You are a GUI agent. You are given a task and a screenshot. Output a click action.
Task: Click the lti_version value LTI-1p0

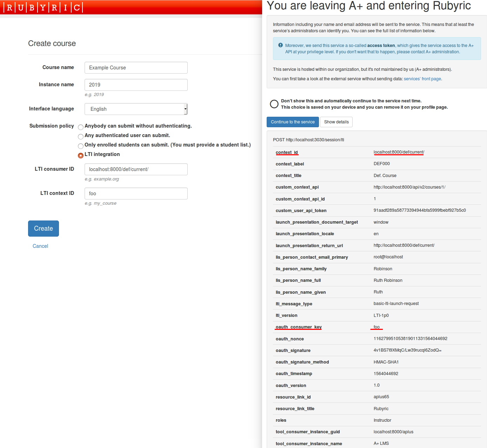[381, 315]
